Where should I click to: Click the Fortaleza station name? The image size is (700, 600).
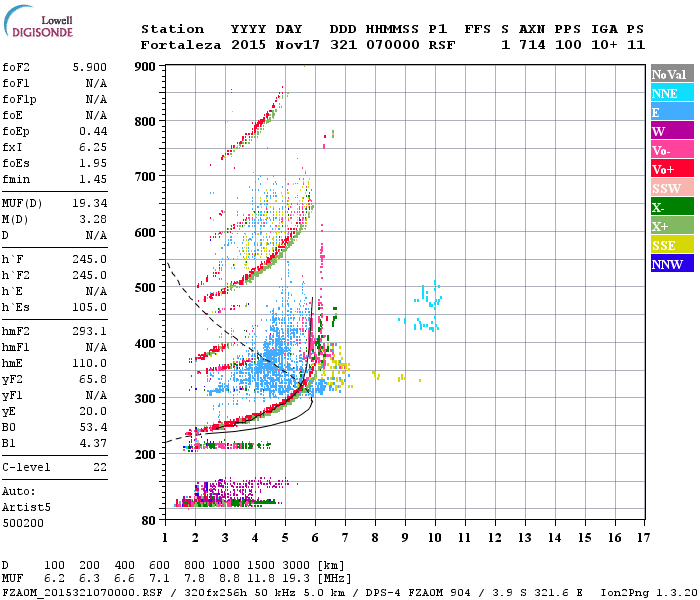(181, 45)
